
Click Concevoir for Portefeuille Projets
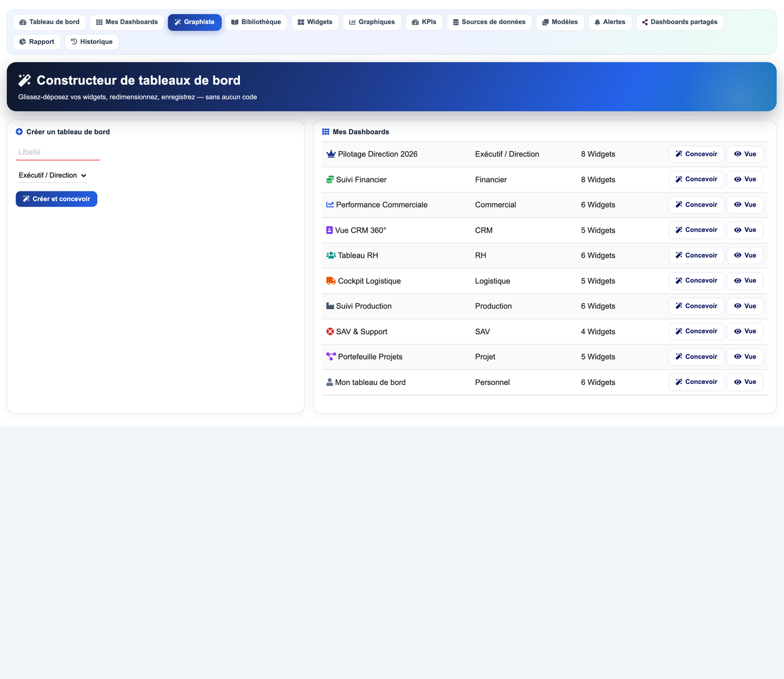696,357
